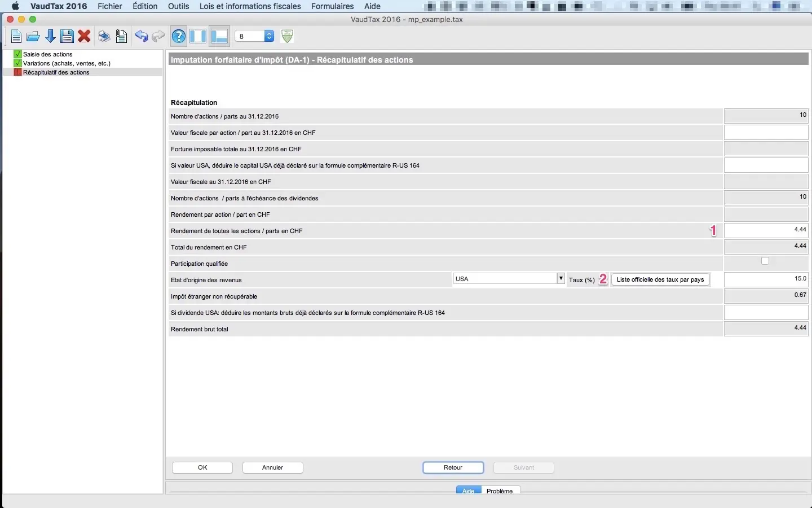The height and width of the screenshot is (508, 812).
Task: Select 'Variations (achats, ventes, etc.)' sidebar entry
Action: tap(67, 63)
